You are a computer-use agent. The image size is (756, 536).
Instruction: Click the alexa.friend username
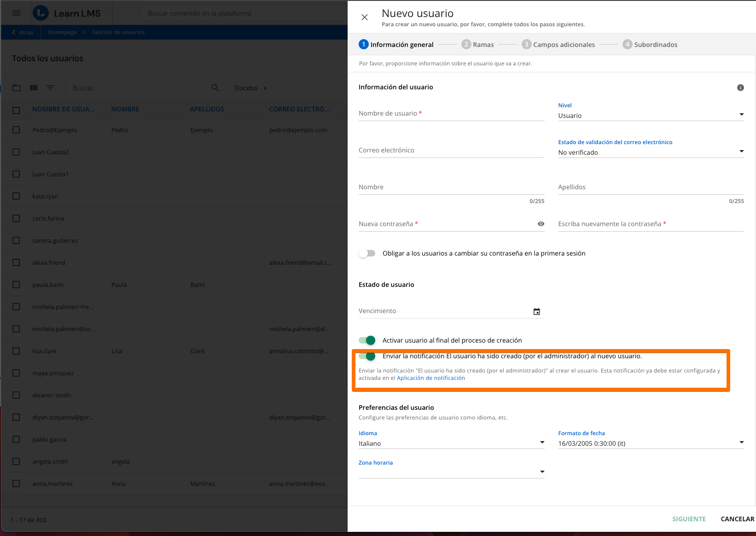49,262
